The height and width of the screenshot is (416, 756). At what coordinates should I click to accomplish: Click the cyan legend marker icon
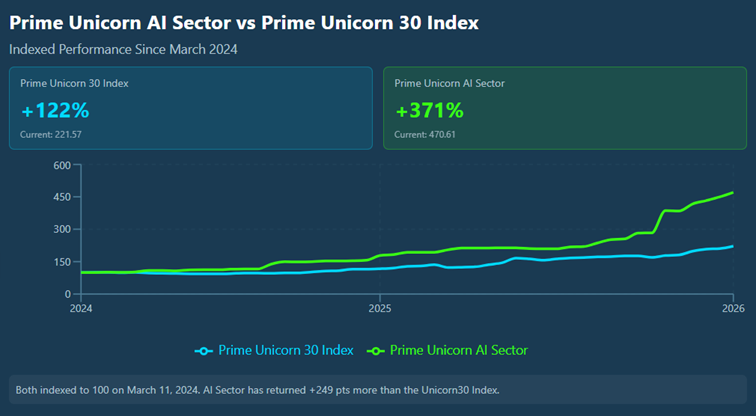(x=204, y=350)
